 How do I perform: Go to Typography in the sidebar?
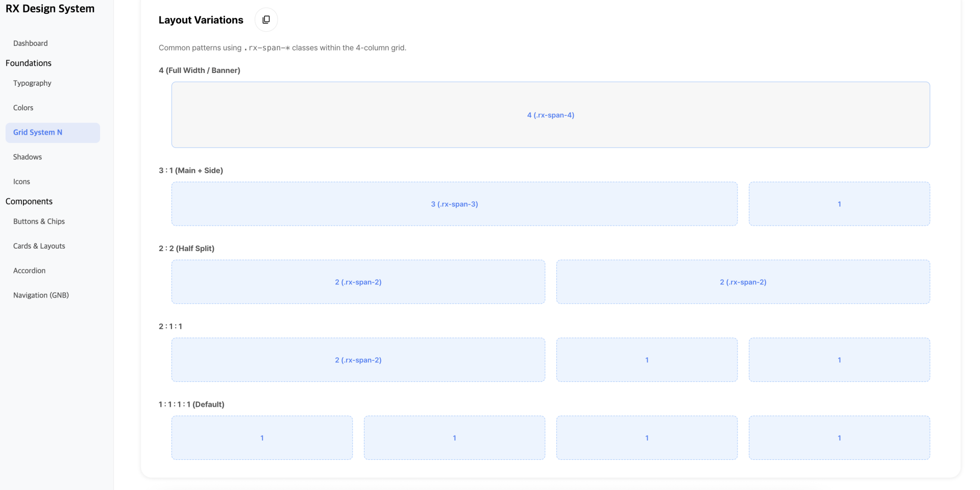(x=32, y=83)
